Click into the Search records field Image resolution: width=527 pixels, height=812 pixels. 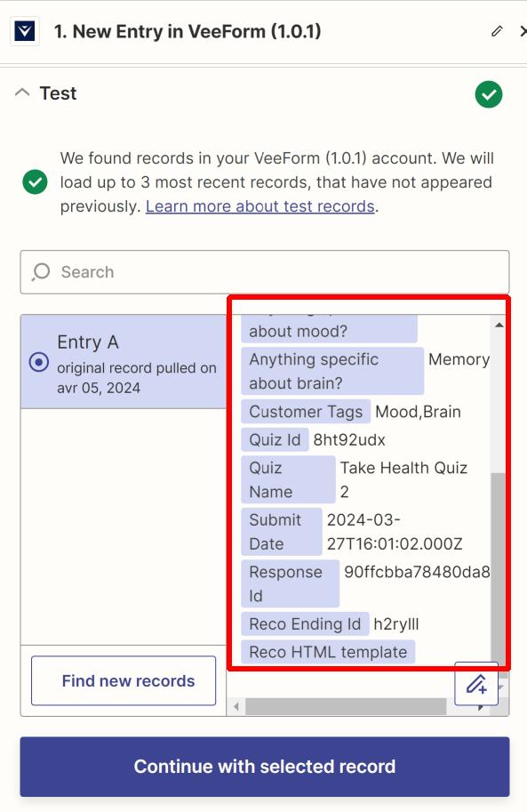click(265, 272)
